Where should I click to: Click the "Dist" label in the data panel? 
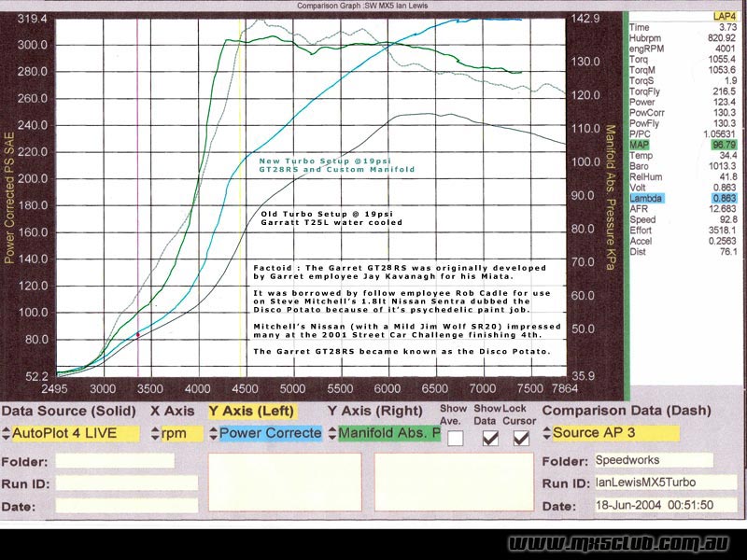638,251
